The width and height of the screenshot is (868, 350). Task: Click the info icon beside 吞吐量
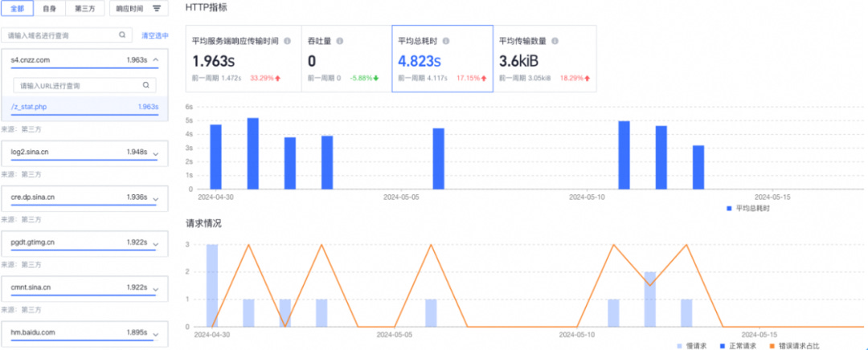pos(340,41)
